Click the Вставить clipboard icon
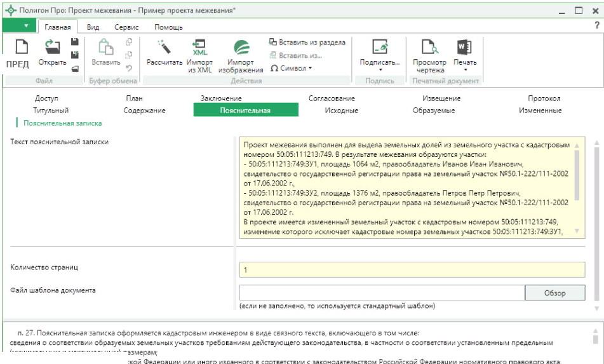The width and height of the screenshot is (604, 364). (x=106, y=48)
